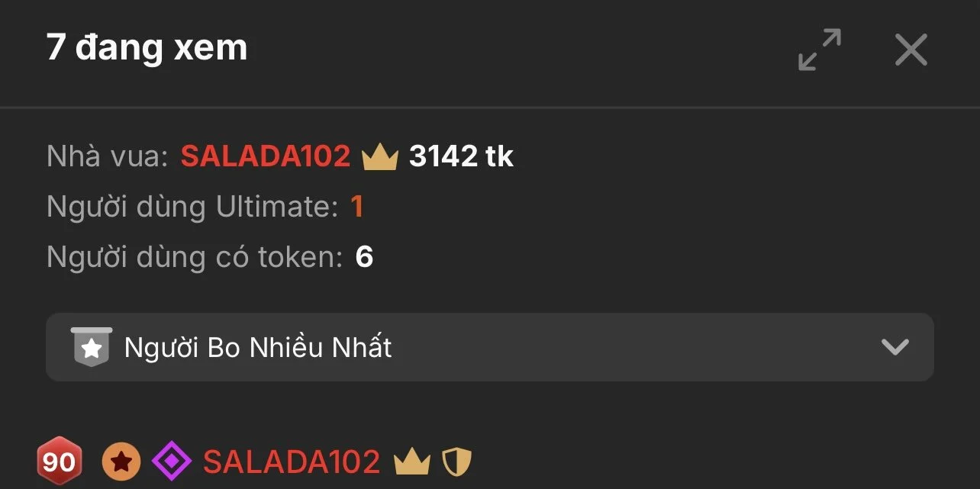Open SALADA102 in the viewer list
Image resolution: width=980 pixels, height=489 pixels.
click(292, 462)
